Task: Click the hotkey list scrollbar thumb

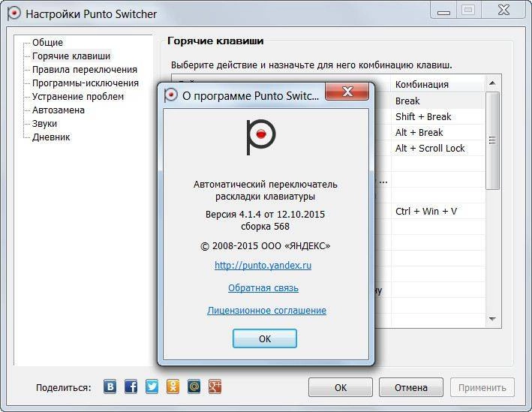Action: pos(492,140)
